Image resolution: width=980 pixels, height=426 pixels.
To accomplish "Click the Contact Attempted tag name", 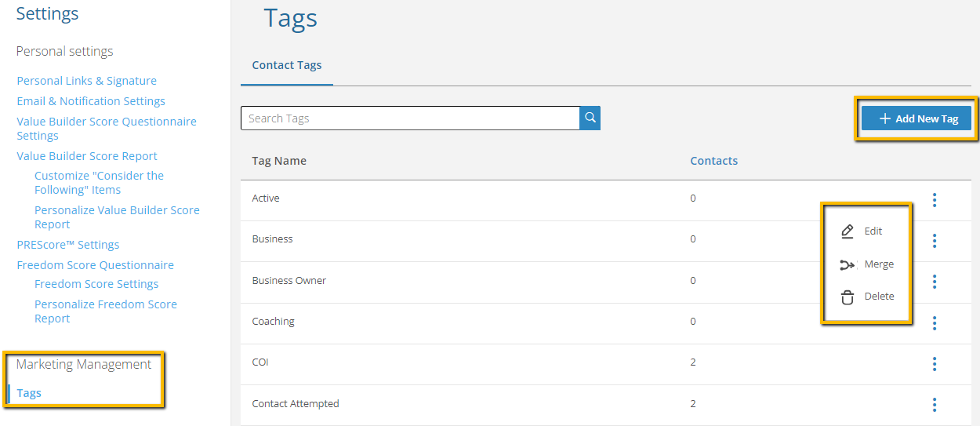I will (296, 404).
